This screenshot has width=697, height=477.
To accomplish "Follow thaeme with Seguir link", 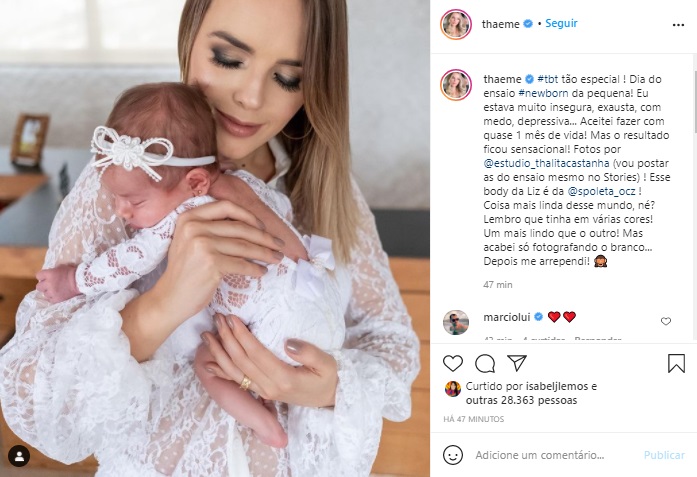I will [561, 23].
